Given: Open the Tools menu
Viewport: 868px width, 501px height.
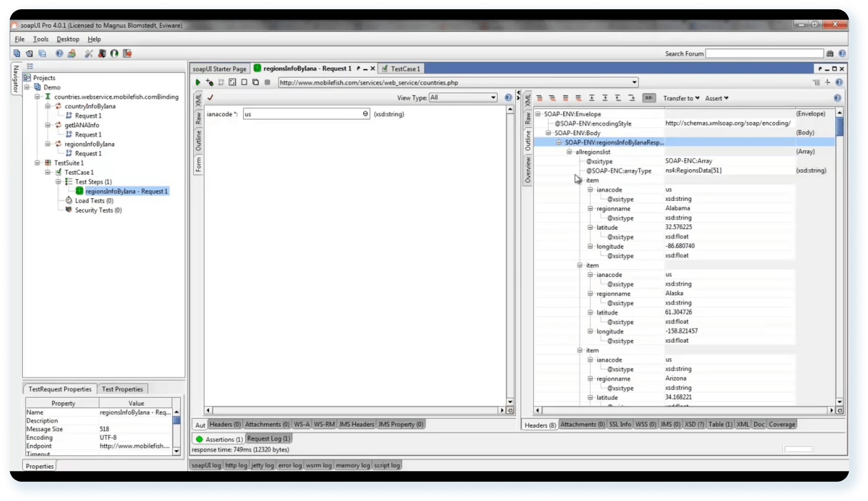Looking at the screenshot, I should 41,39.
